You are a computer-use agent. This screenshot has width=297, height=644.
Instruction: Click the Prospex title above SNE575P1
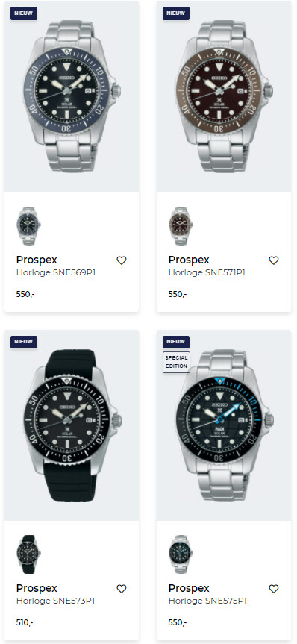coord(189,589)
